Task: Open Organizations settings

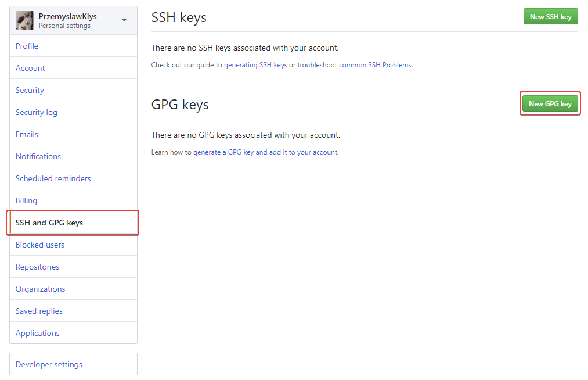Action: coord(40,288)
